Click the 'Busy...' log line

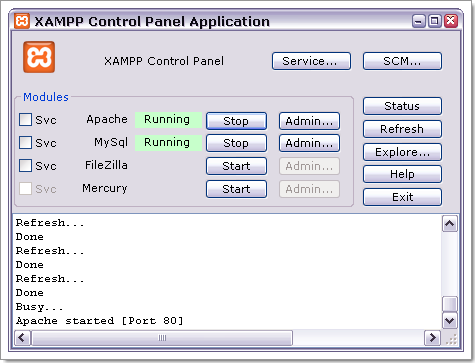pyautogui.click(x=39, y=307)
